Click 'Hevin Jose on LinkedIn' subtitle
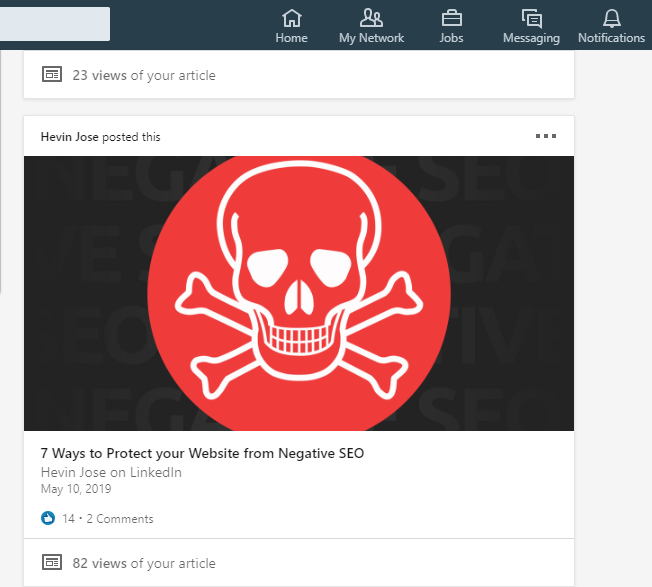The image size is (652, 587). pos(111,472)
